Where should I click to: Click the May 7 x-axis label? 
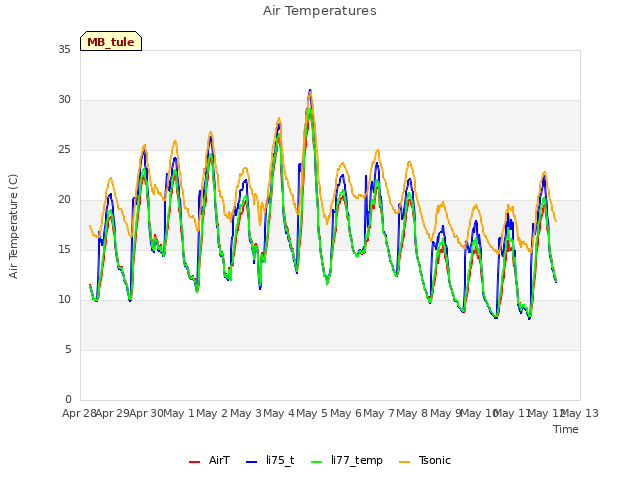[x=379, y=413]
